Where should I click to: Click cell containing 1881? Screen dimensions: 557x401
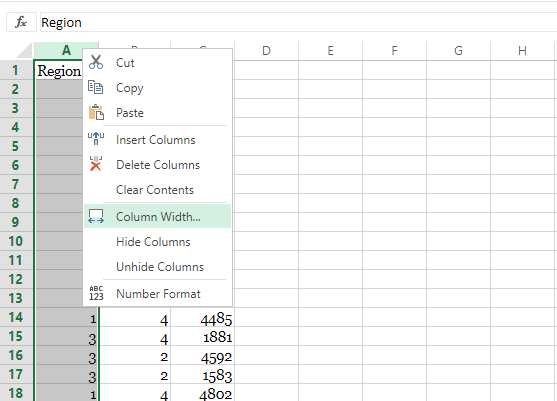click(202, 336)
